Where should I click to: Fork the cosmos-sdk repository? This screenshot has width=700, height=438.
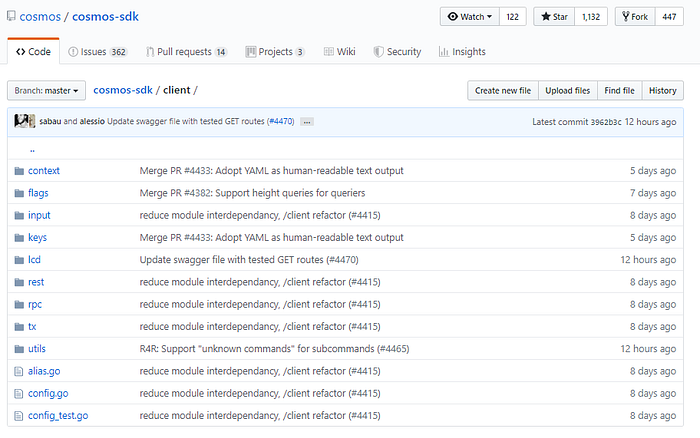tap(635, 17)
